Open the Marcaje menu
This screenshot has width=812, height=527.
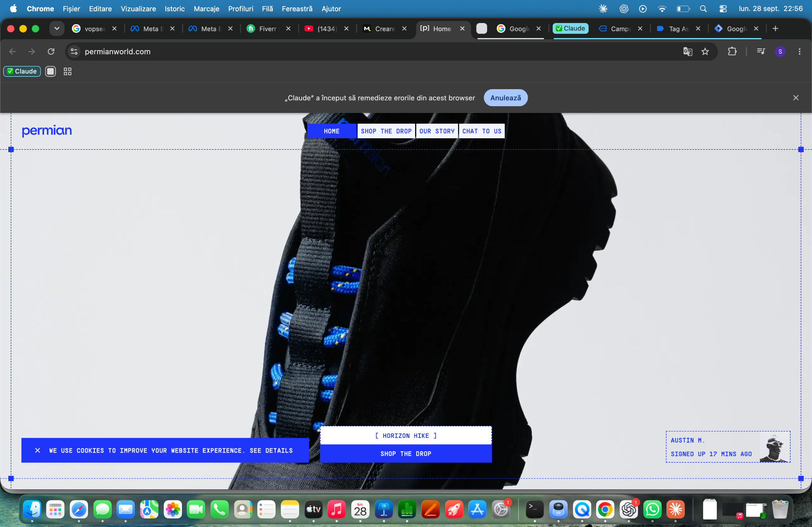pos(206,9)
